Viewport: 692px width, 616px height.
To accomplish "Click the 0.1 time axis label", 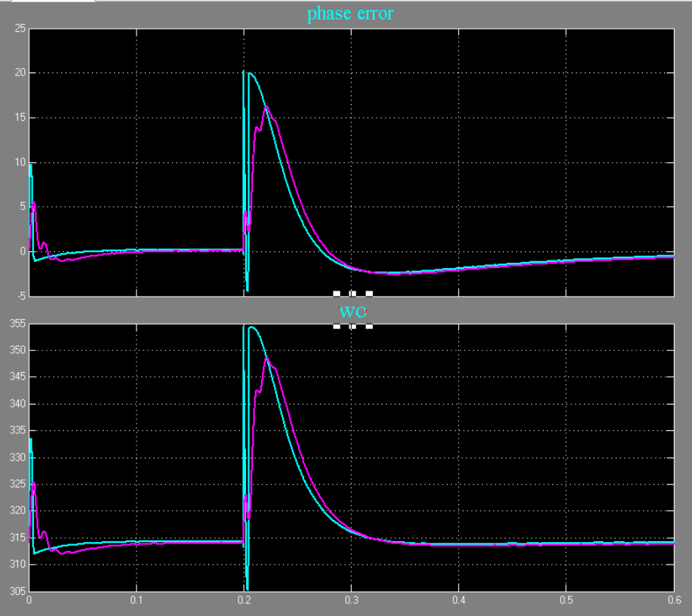I will click(x=137, y=600).
